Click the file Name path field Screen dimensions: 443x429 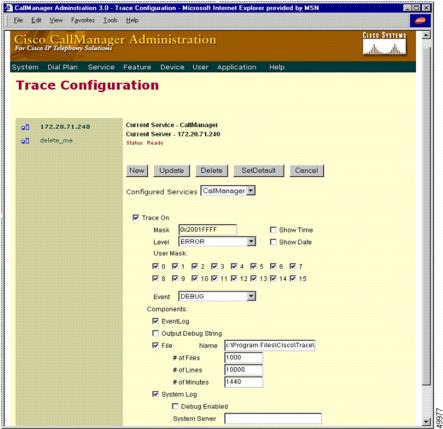[270, 345]
